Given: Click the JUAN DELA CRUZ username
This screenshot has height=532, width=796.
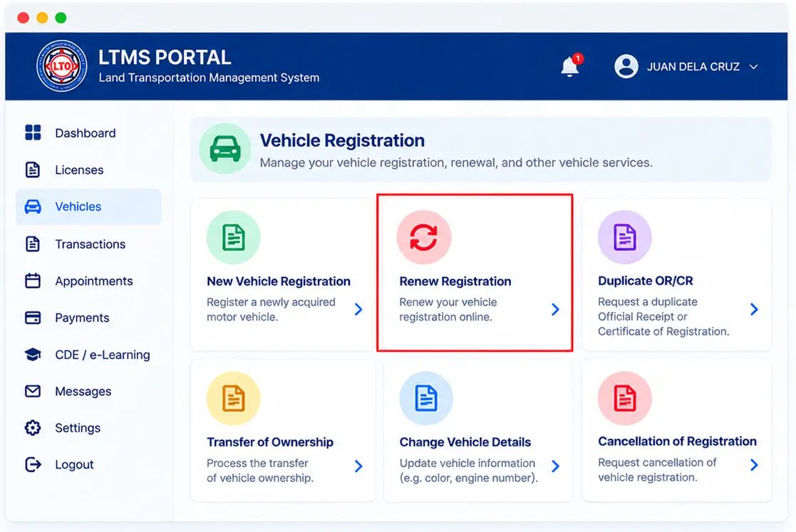Looking at the screenshot, I should pyautogui.click(x=693, y=67).
